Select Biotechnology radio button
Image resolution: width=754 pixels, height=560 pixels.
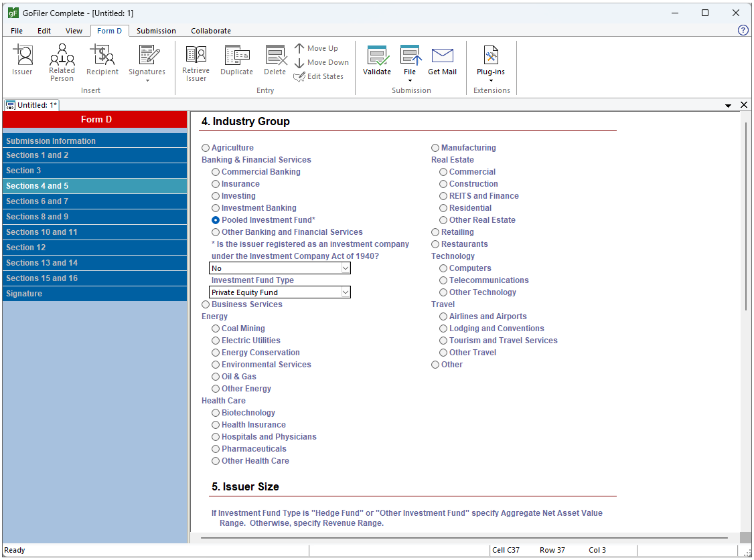pyautogui.click(x=216, y=413)
